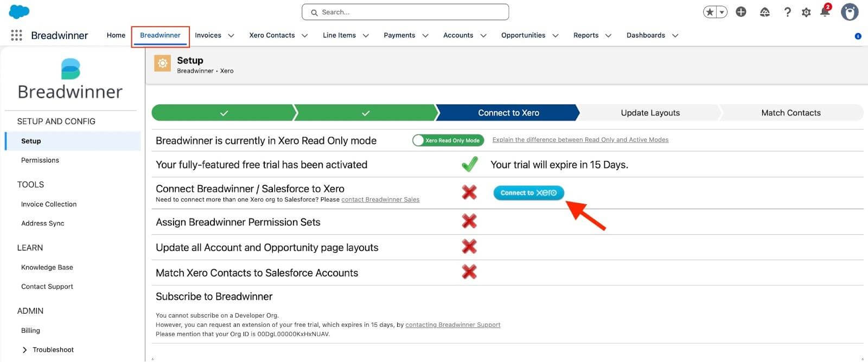Follow the contacting Breadwinner Support link
868x362 pixels.
click(453, 325)
